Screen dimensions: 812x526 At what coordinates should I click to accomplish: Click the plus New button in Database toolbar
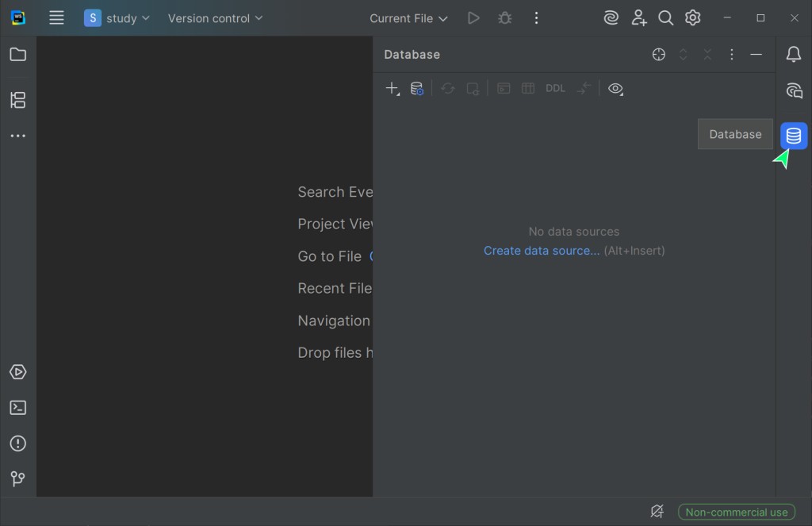point(392,89)
